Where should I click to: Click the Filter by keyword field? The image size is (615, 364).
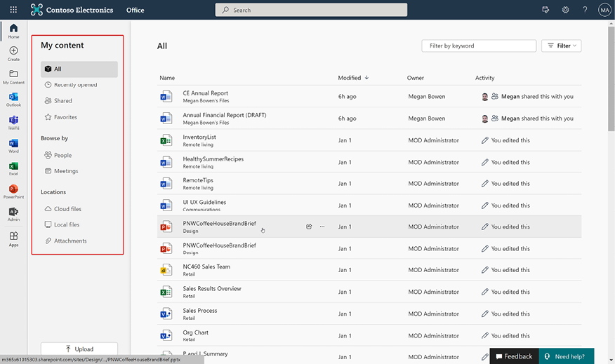pyautogui.click(x=479, y=46)
